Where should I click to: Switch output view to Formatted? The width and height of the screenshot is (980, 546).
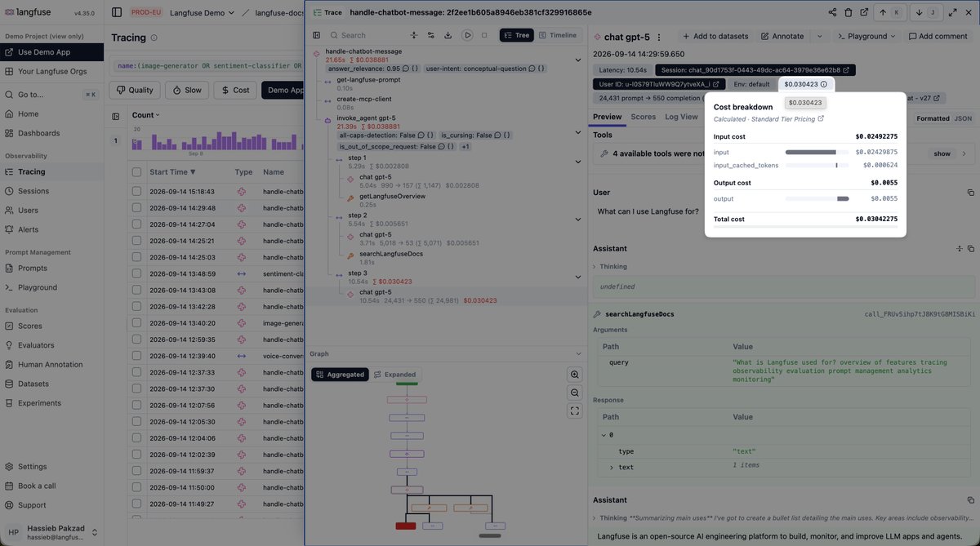pyautogui.click(x=933, y=118)
